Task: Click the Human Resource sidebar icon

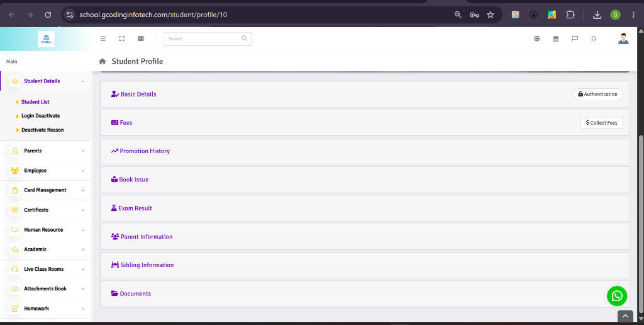Action: 15,230
